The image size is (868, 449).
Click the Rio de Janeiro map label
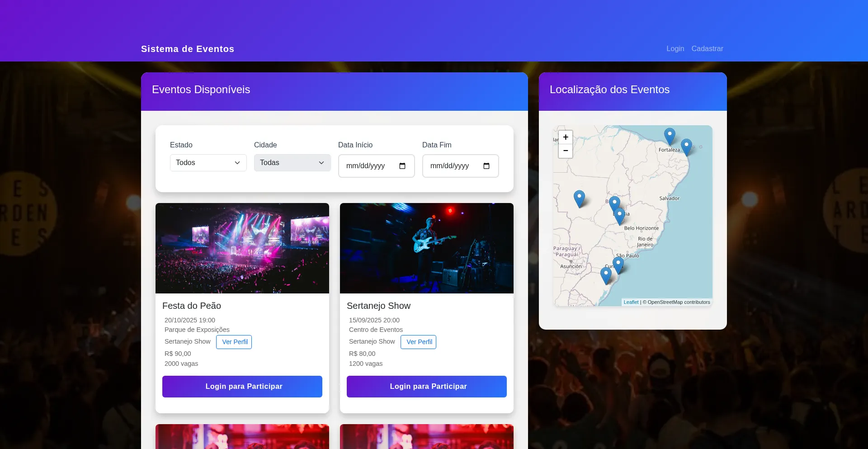pyautogui.click(x=645, y=242)
